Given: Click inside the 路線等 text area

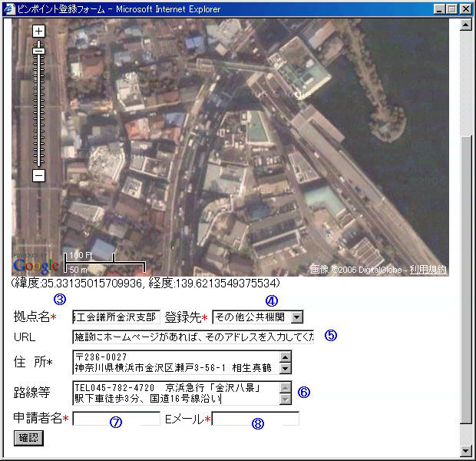Looking at the screenshot, I should coord(175,393).
